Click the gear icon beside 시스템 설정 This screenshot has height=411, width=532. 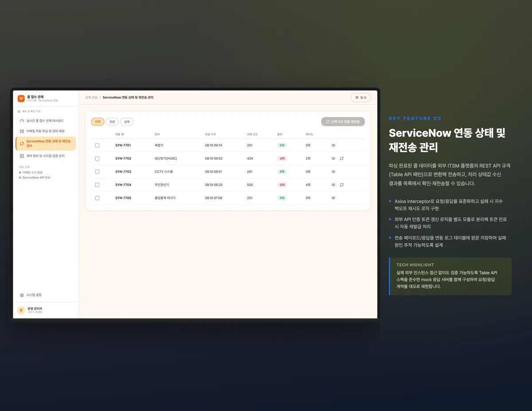[x=22, y=295]
